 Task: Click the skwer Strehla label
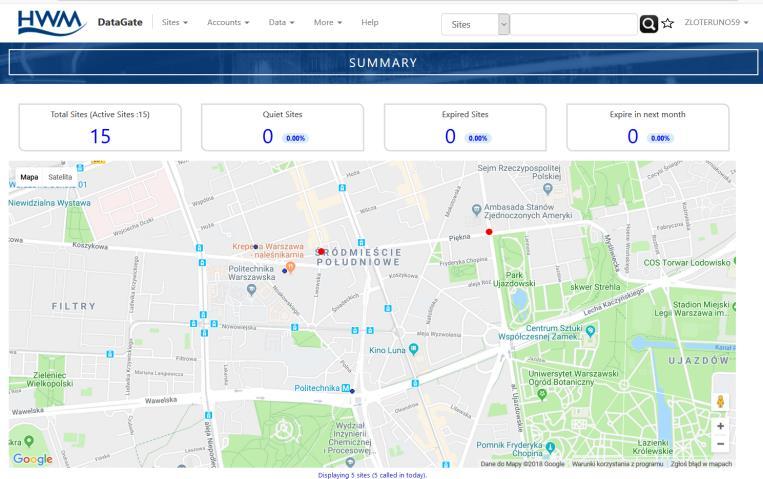(595, 287)
